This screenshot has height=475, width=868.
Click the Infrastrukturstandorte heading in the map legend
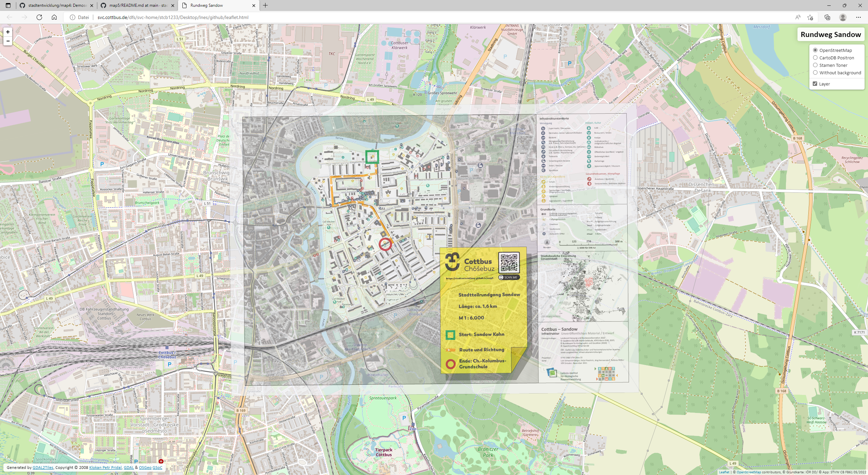[x=554, y=118]
